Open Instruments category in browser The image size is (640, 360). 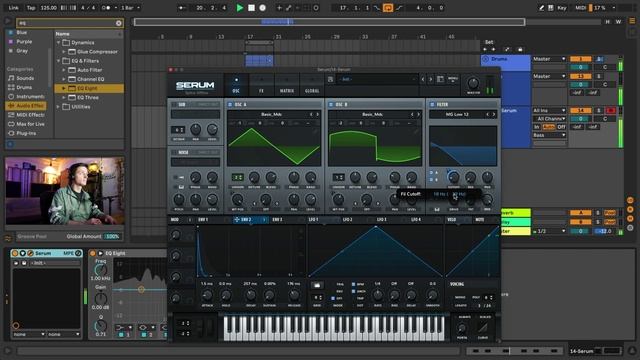[26, 97]
